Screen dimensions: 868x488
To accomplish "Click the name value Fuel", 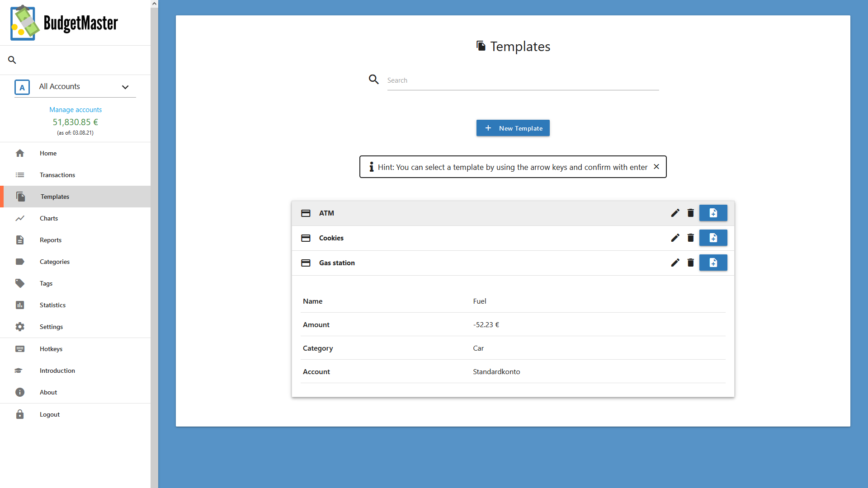I will click(x=480, y=301).
